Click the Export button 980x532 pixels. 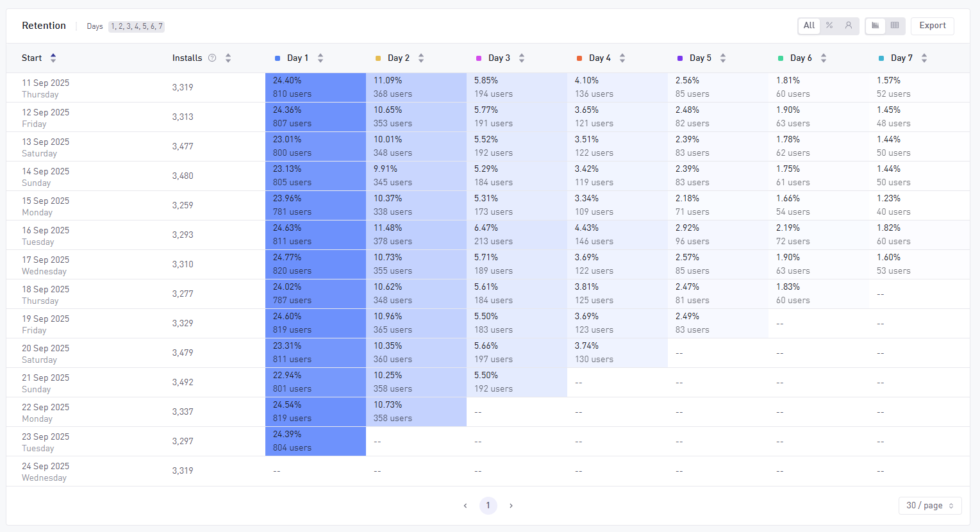pos(932,26)
